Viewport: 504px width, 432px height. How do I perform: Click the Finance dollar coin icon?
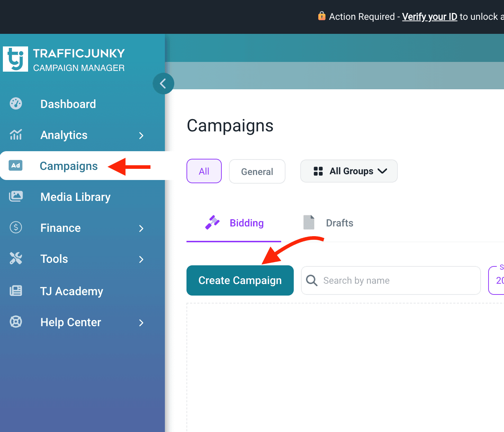(x=16, y=227)
